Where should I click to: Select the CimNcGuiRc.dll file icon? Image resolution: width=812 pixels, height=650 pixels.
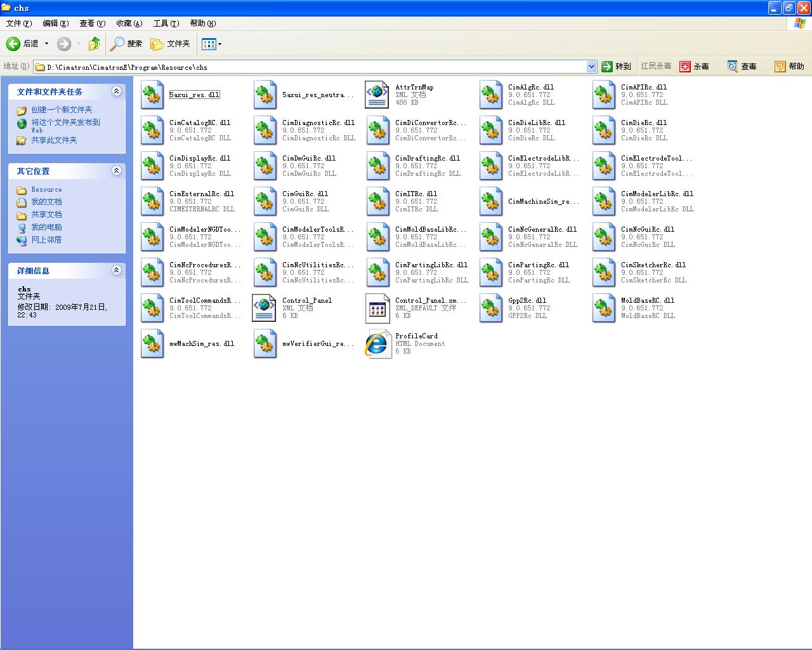tap(604, 237)
